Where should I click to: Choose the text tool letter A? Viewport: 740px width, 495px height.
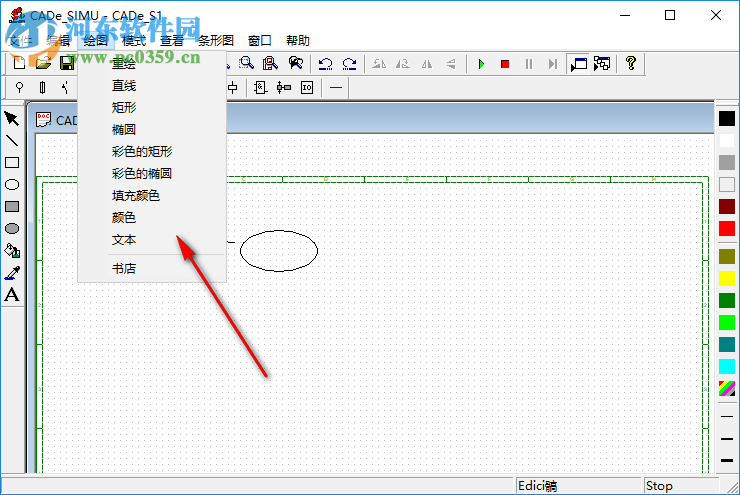coord(12,295)
